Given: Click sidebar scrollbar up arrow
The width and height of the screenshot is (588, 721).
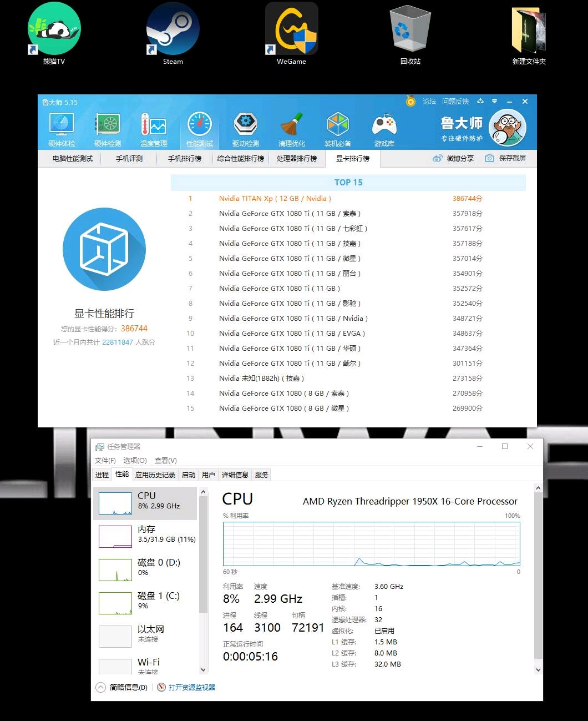Looking at the screenshot, I should pos(203,492).
